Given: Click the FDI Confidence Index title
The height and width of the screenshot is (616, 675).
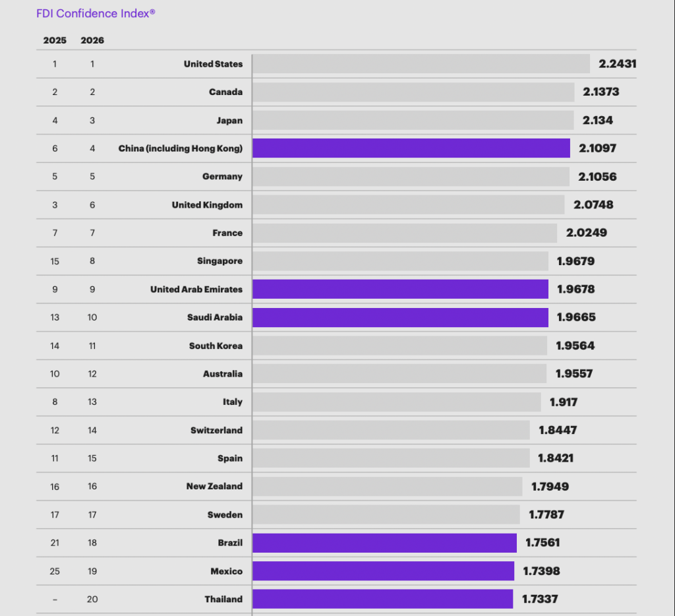Looking at the screenshot, I should point(96,13).
